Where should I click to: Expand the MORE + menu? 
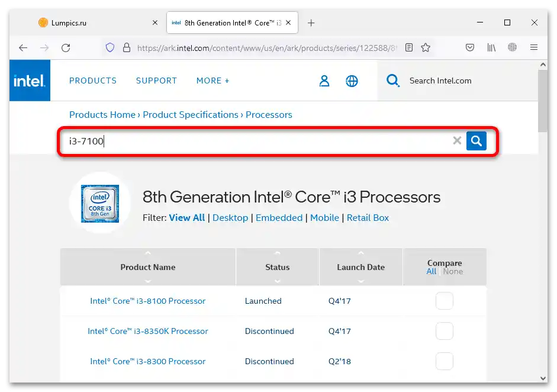tap(213, 81)
